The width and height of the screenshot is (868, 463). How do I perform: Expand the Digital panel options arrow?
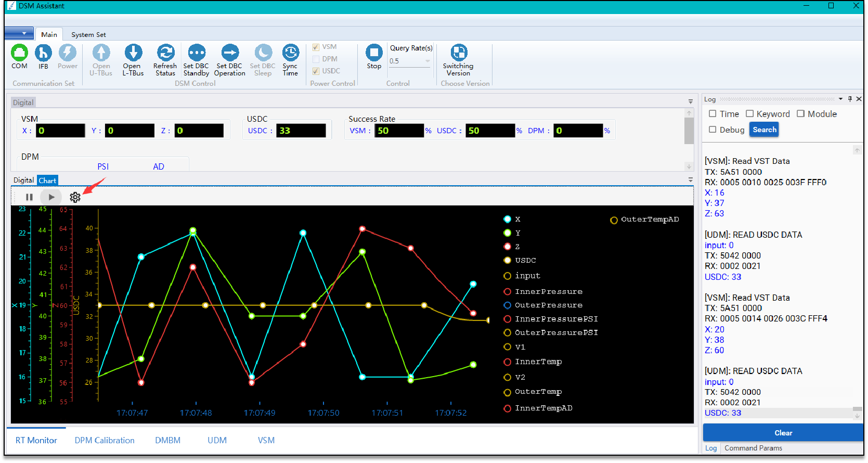[x=690, y=102]
